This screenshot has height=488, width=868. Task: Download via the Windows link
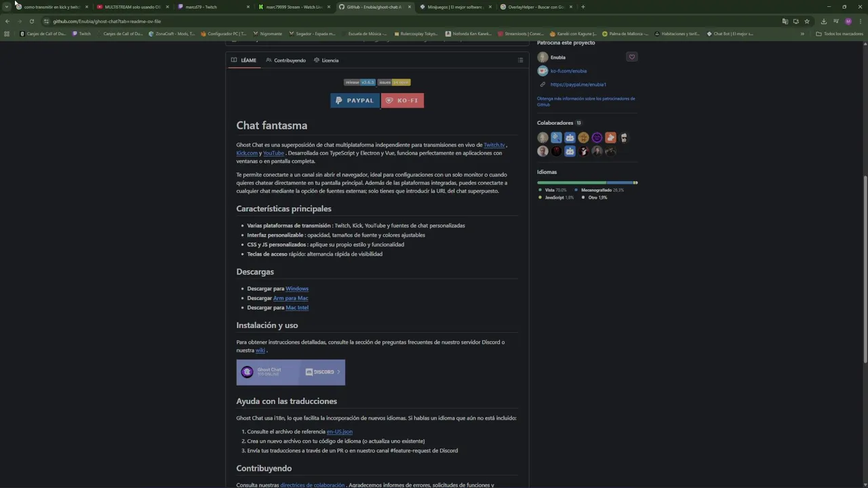pyautogui.click(x=297, y=289)
